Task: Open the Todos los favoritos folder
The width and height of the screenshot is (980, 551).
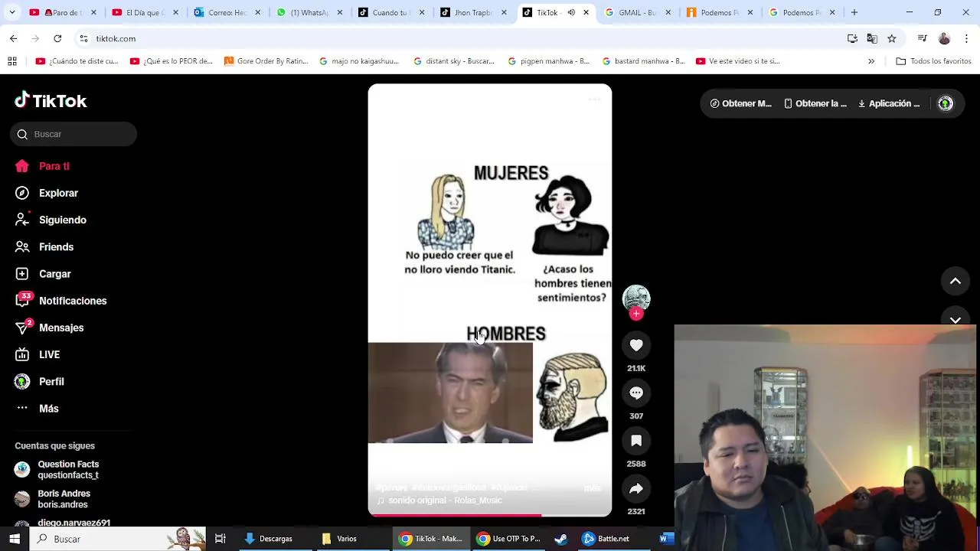Action: [933, 61]
